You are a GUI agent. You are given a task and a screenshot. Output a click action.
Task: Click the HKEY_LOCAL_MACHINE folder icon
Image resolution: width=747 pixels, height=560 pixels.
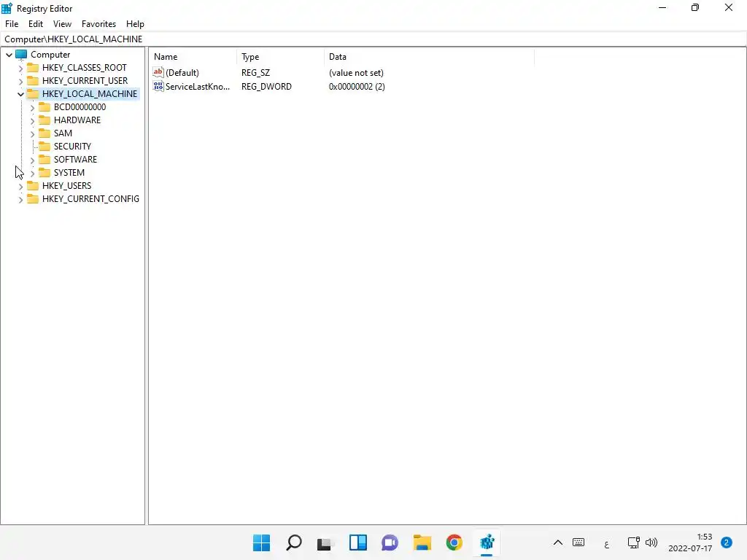(33, 93)
